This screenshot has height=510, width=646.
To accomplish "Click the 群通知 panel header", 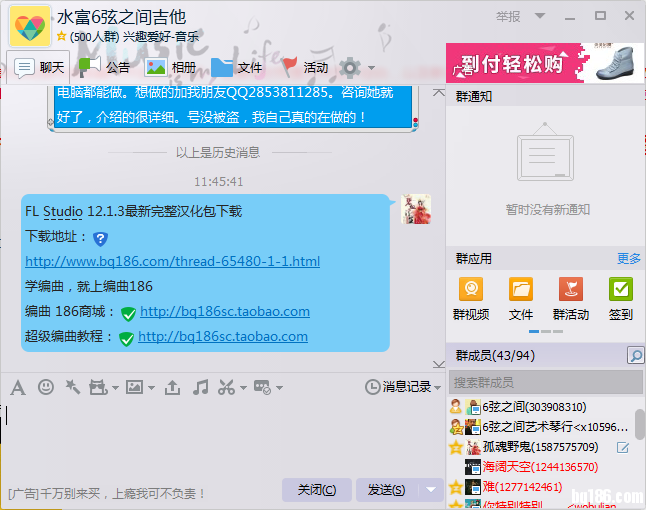I will (545, 96).
